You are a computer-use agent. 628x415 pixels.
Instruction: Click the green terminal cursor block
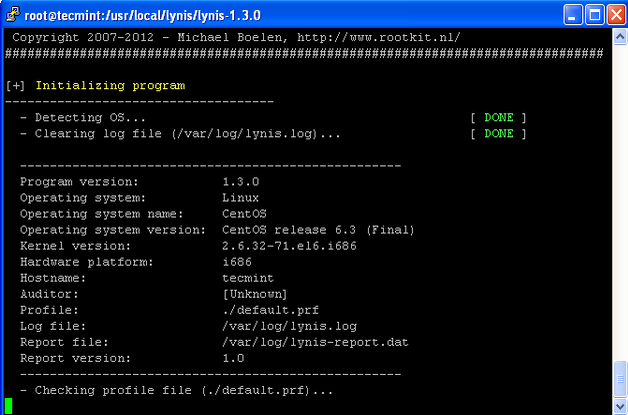tap(8, 406)
